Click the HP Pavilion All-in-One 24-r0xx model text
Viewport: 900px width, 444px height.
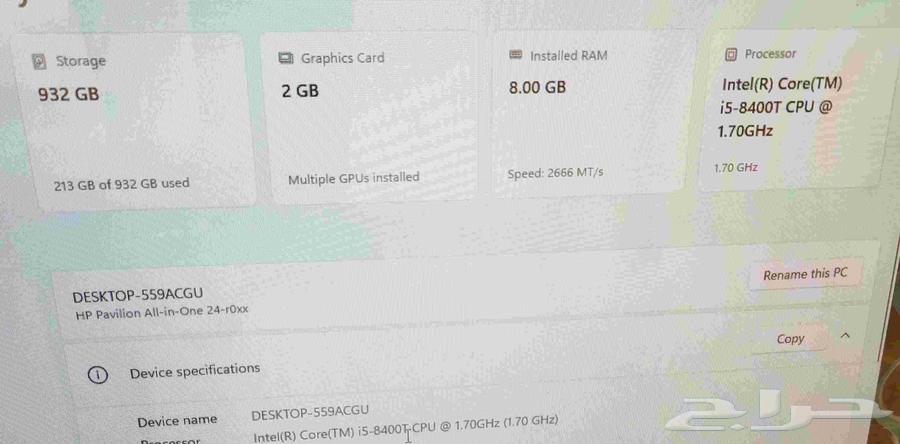point(162,313)
